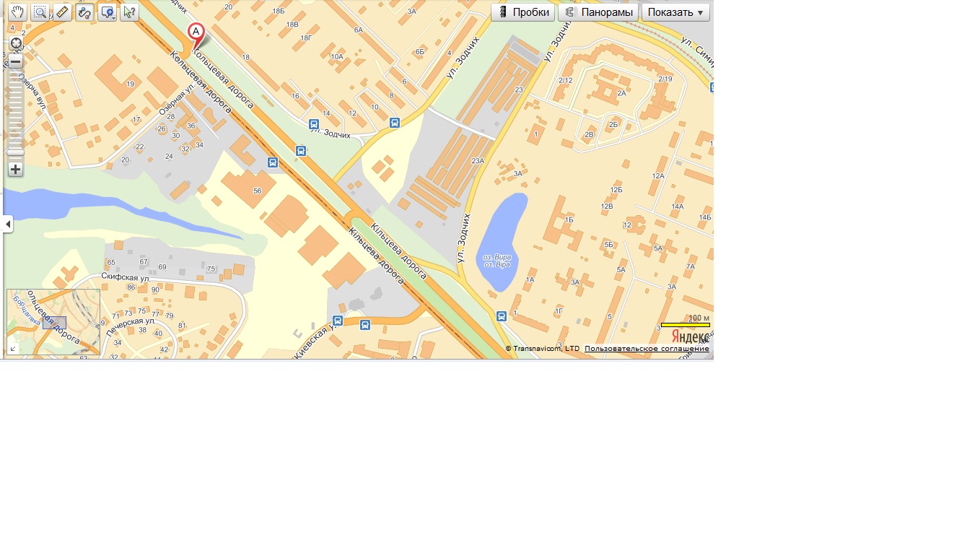Viewport: 980px width, 556px height.
Task: Collapse the overview minimap with corner arrow
Action: tap(12, 349)
